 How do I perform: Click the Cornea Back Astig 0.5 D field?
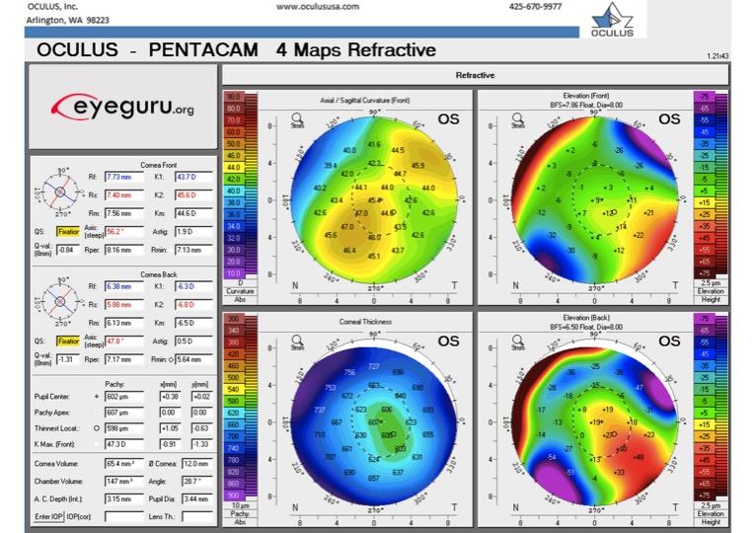(x=193, y=342)
